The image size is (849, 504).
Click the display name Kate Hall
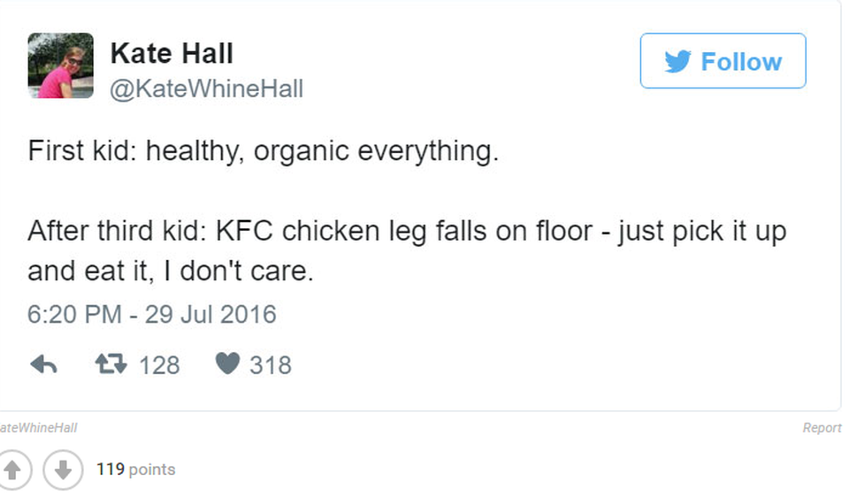(x=172, y=54)
